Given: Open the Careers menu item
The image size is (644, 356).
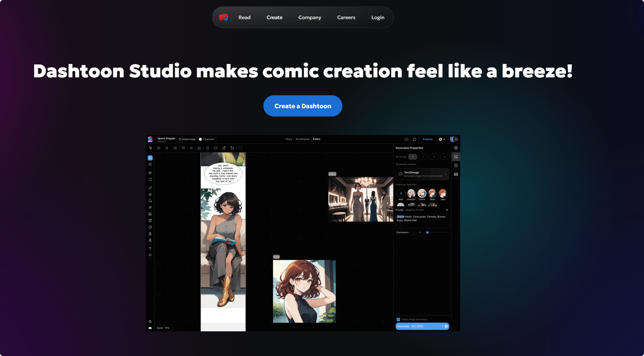Looking at the screenshot, I should (x=346, y=18).
